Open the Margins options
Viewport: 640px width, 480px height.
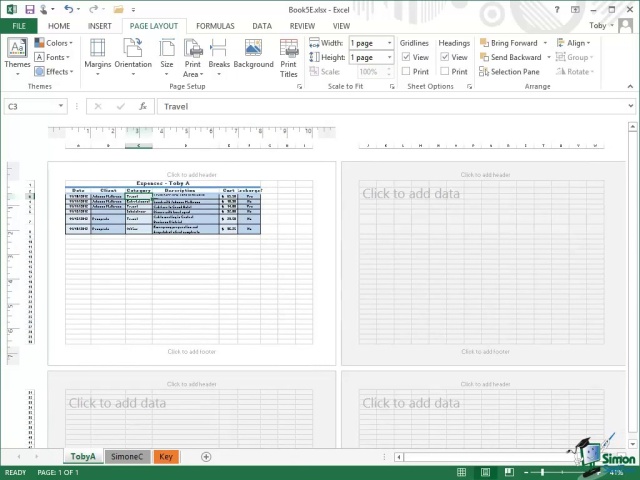98,57
